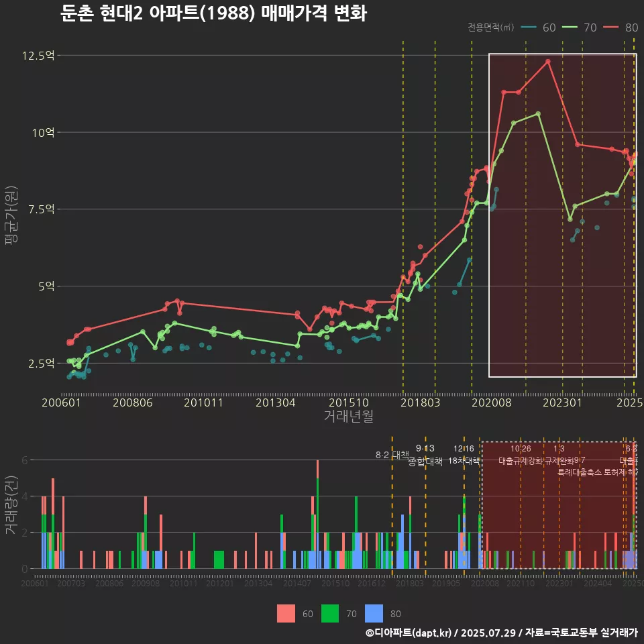The width and height of the screenshot is (644, 644).
Task: Select 202110 on the volume chart x-axis
Action: point(521,583)
